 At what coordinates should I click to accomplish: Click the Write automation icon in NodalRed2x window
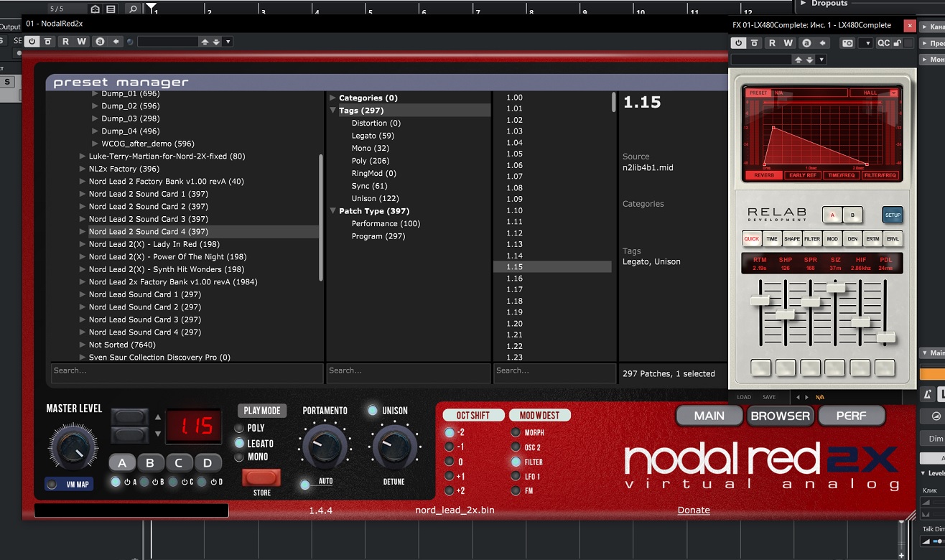tap(82, 42)
